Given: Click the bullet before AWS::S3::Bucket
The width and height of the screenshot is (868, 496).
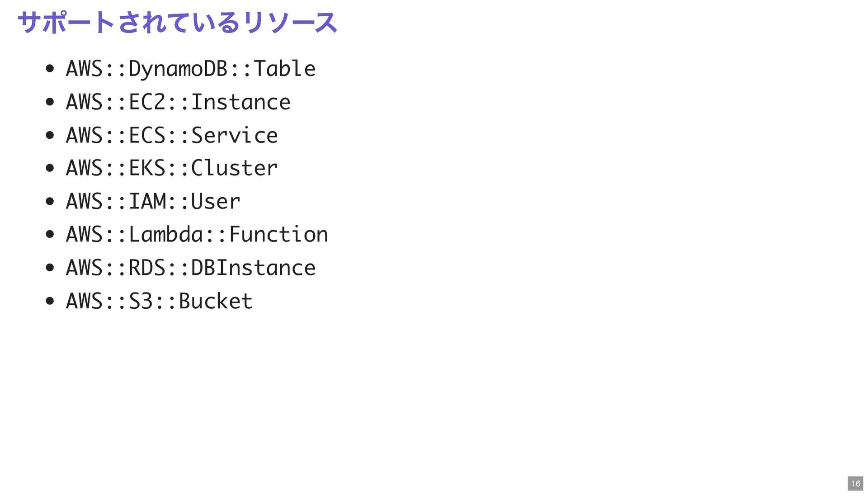Looking at the screenshot, I should click(x=50, y=301).
